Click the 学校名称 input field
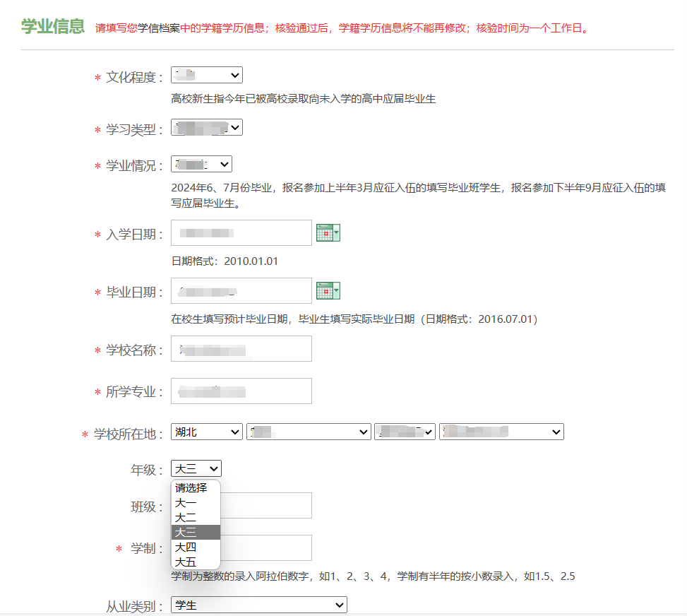This screenshot has width=687, height=616. [240, 348]
